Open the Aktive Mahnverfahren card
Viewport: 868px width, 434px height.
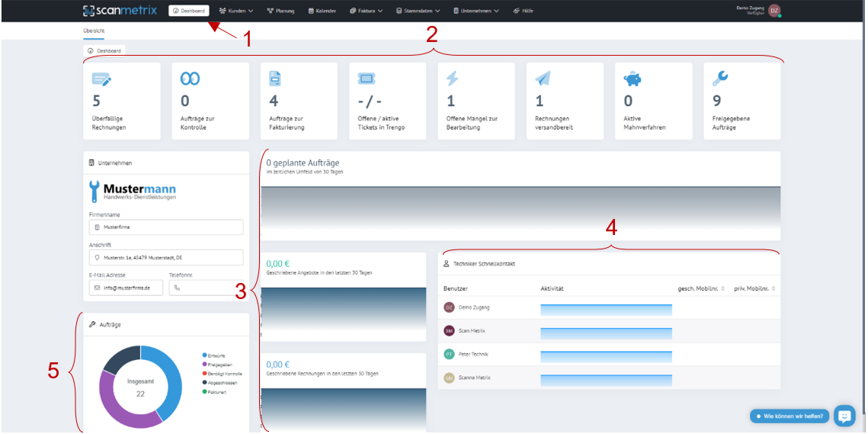point(653,101)
